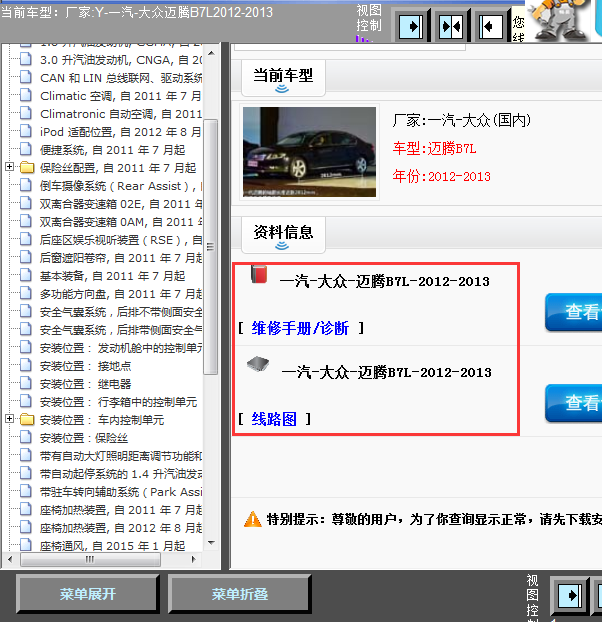Click document icon for 基本装备 entry

26,276
